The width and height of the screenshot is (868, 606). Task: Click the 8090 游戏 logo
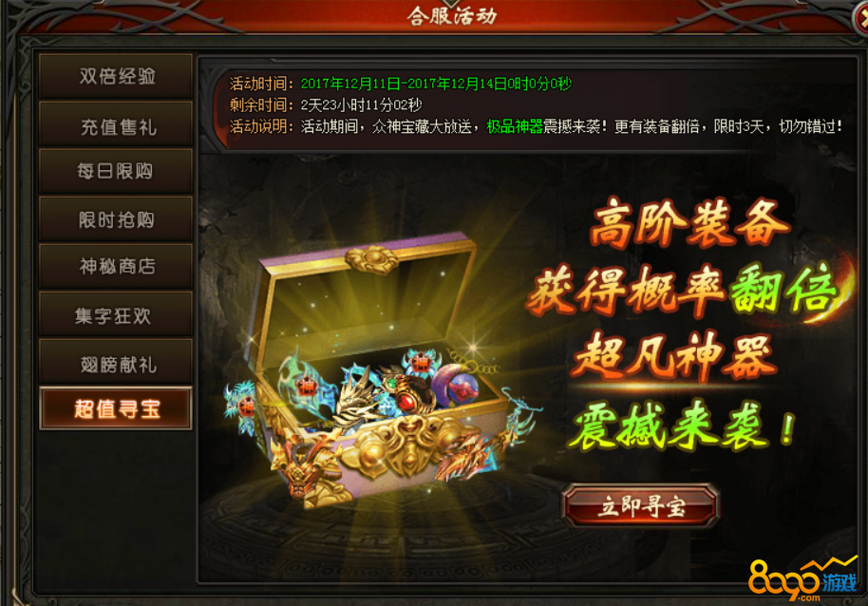(802, 580)
